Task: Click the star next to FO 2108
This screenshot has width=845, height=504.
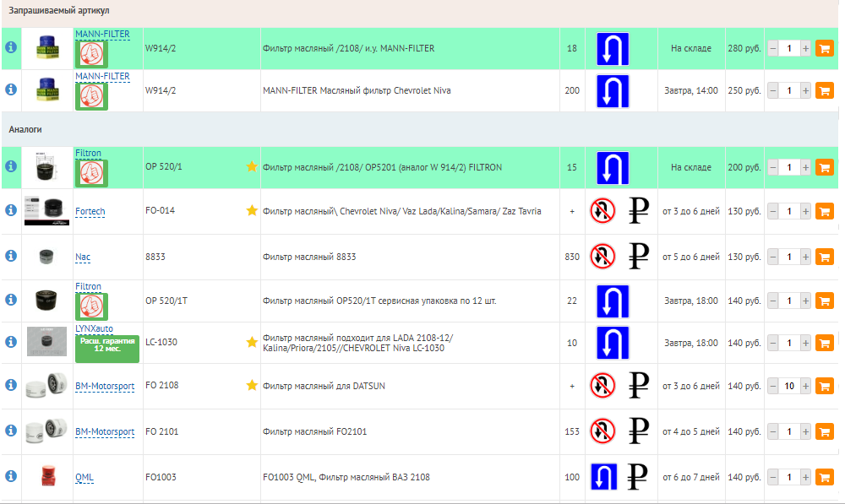Action: click(x=252, y=385)
